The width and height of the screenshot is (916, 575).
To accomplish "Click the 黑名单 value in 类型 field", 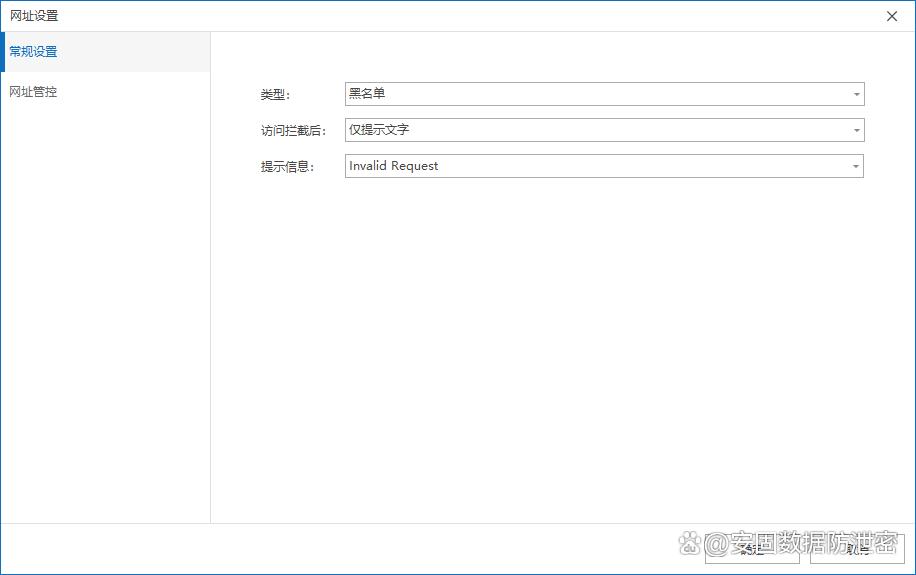I will [367, 94].
